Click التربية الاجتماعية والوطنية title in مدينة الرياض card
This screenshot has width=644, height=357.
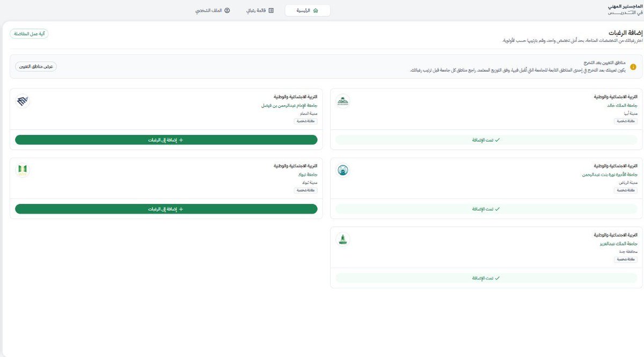[x=616, y=166]
